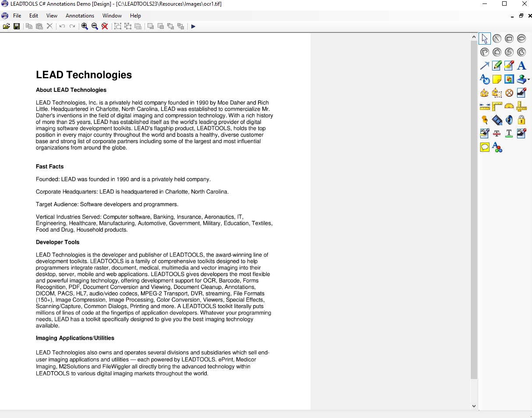The width and height of the screenshot is (532, 418).
Task: Select the Text Highlight review tool
Action: tap(485, 133)
